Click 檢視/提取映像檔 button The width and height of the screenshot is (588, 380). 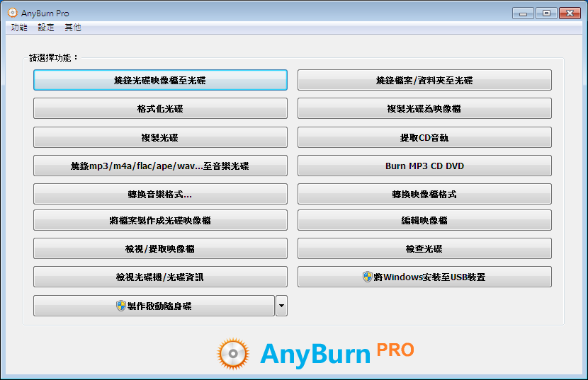(161, 248)
